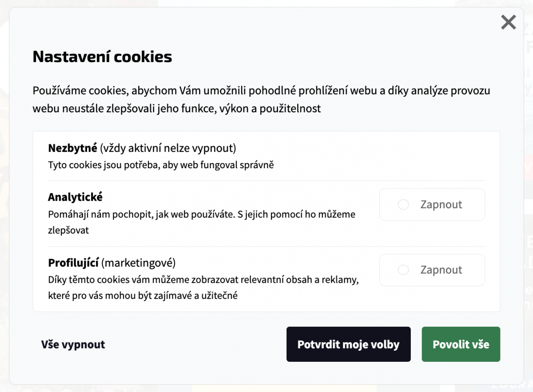This screenshot has height=392, width=533.
Task: Click the Nastavení cookies heading
Action: tap(102, 57)
